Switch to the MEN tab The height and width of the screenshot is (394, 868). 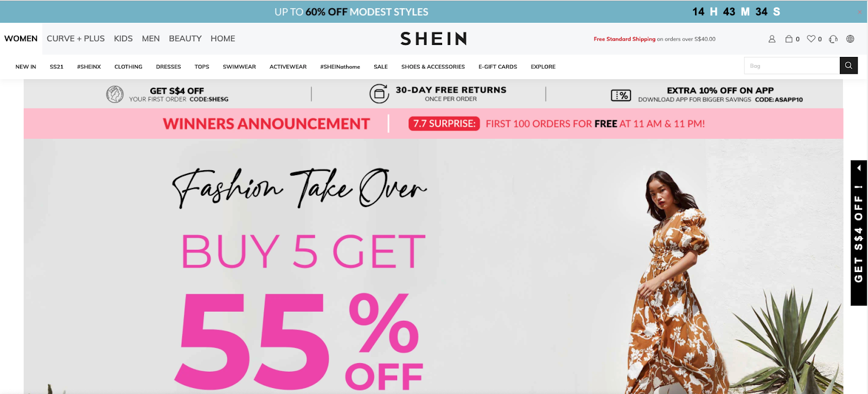coord(151,38)
